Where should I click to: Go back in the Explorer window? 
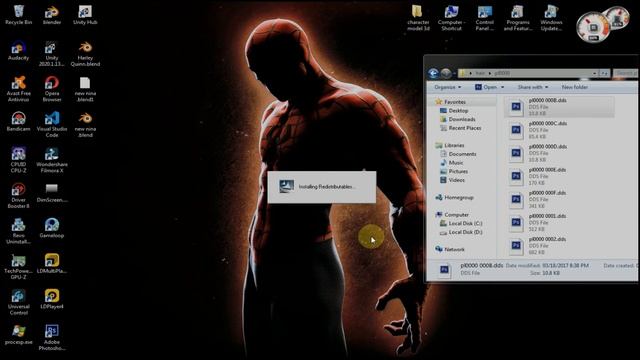[433, 73]
